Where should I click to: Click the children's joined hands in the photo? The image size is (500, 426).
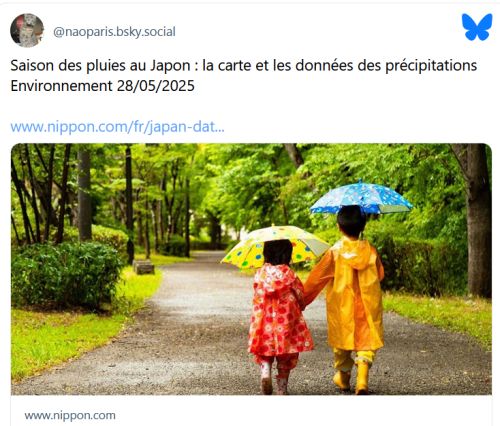305,301
